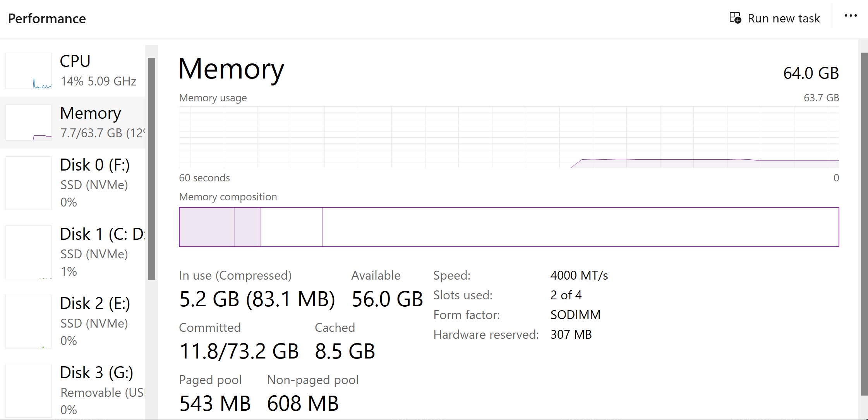
Task: Switch to Disk 3 (G:) removable drive view
Action: (73, 391)
